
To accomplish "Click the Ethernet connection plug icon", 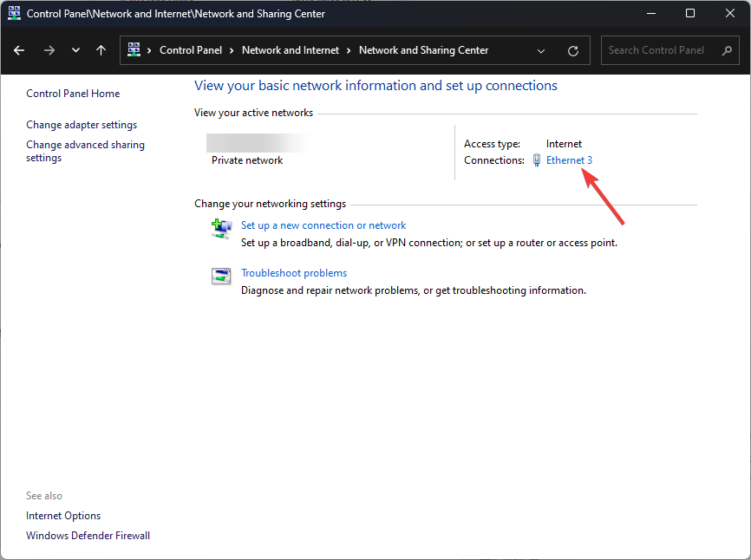I will (537, 160).
